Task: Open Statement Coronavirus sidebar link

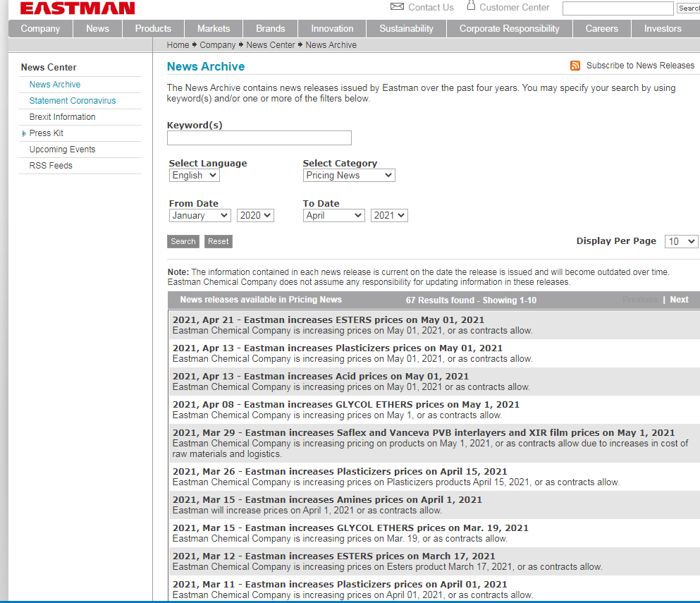Action: point(72,101)
